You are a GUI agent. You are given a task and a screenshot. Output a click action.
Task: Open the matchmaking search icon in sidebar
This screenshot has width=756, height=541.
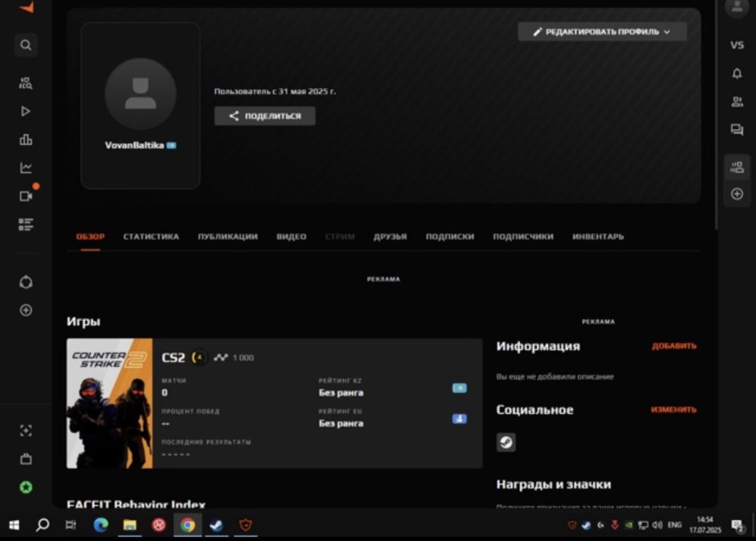click(x=26, y=83)
